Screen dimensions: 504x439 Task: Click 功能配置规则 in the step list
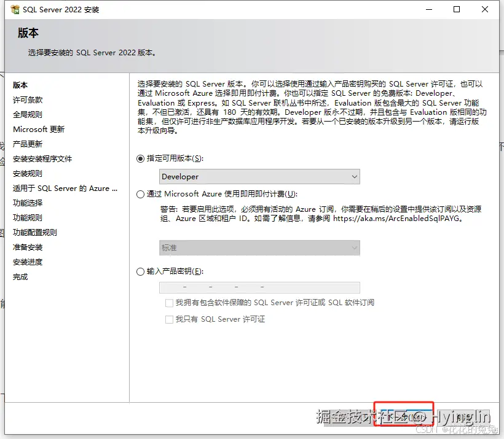click(x=34, y=233)
